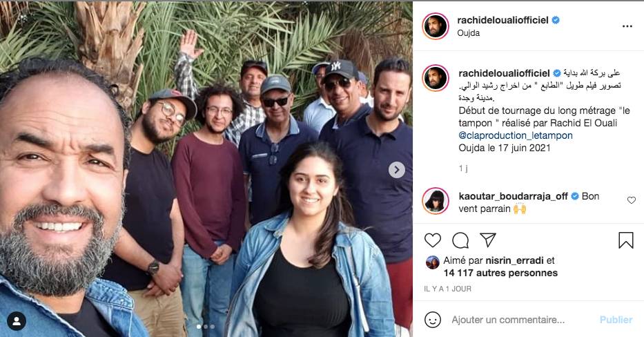The width and height of the screenshot is (644, 337).
Task: Open the @claproduction_letampon mention link
Action: (516, 135)
